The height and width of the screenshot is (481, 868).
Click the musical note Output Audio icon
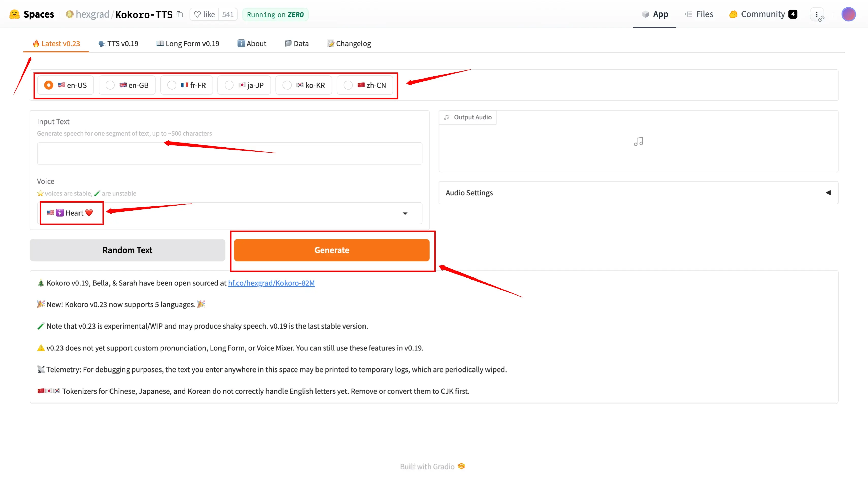point(639,142)
